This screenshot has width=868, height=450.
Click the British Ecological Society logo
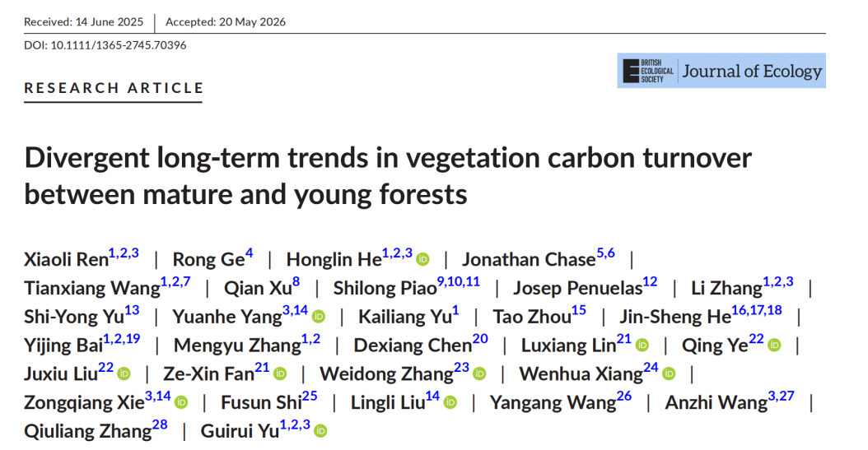(648, 71)
